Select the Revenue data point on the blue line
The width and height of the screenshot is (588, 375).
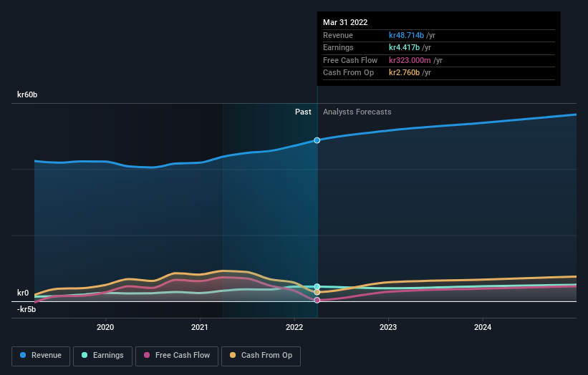pyautogui.click(x=317, y=140)
